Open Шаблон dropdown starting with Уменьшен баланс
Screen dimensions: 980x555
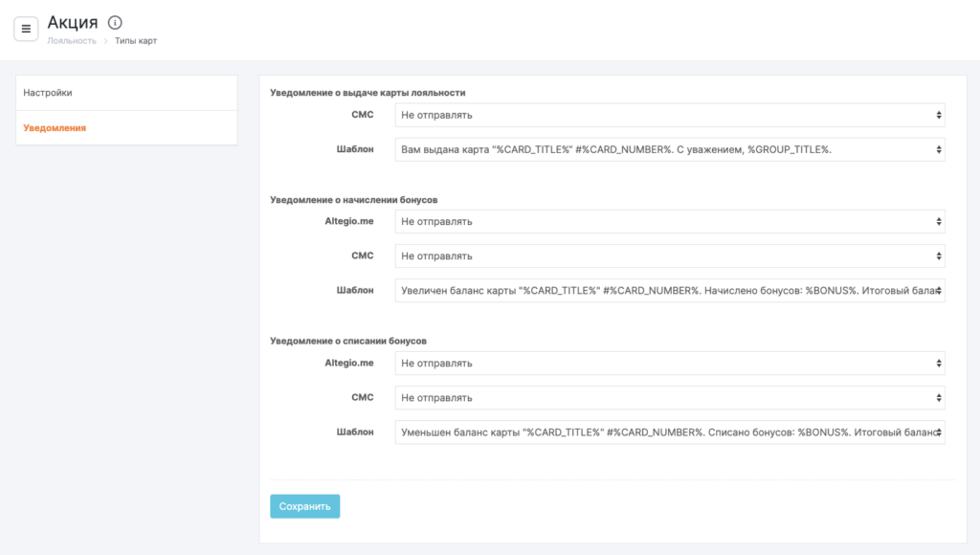coord(669,433)
